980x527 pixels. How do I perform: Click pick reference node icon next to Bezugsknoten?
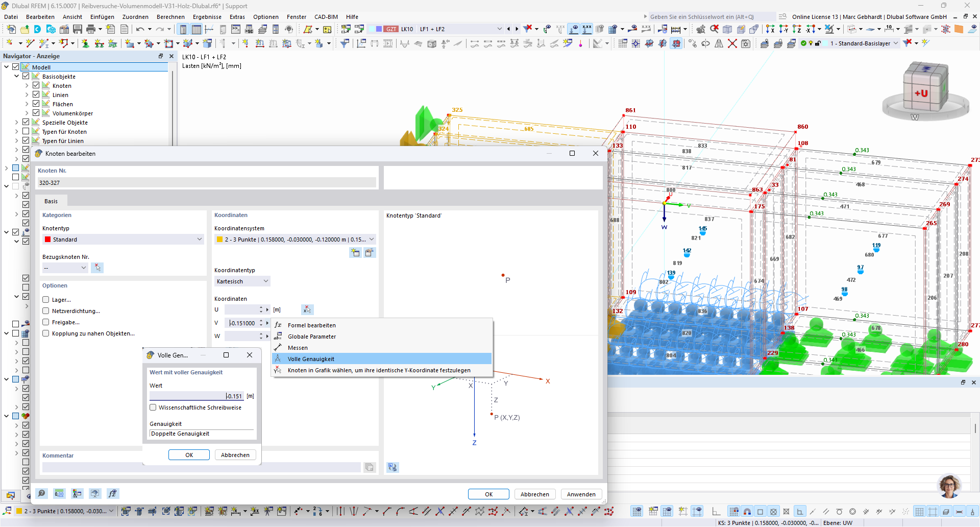[x=97, y=268]
